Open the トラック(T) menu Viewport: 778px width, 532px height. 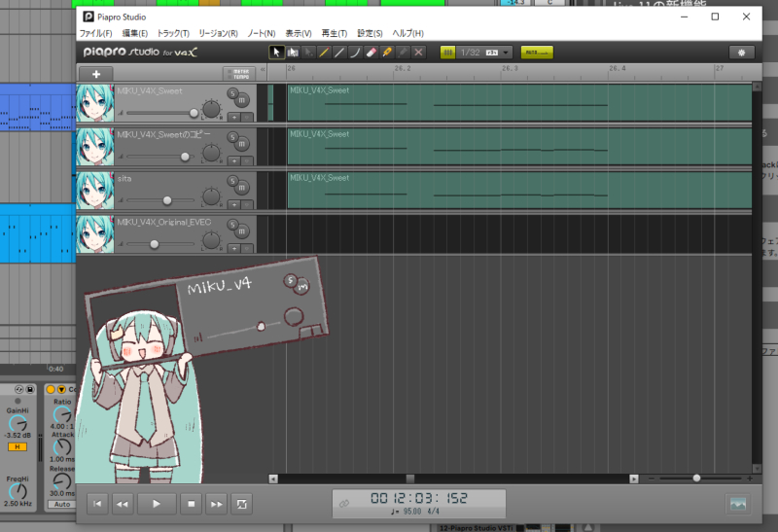(173, 33)
